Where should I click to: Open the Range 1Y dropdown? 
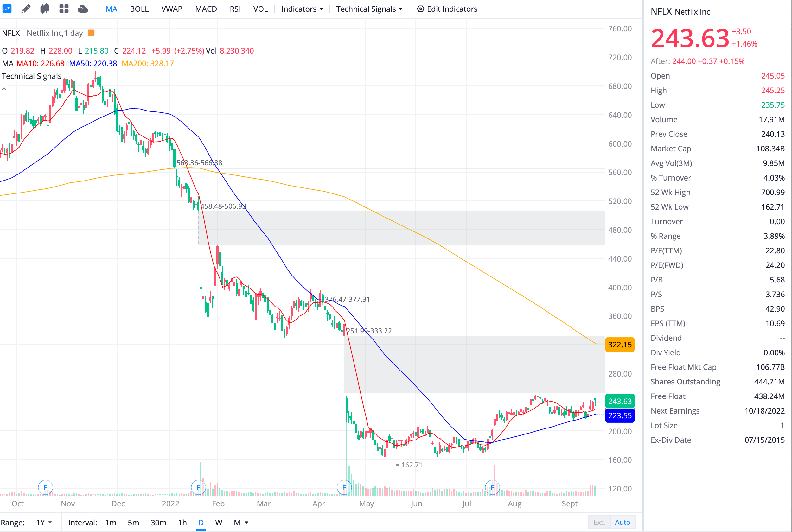click(x=44, y=522)
